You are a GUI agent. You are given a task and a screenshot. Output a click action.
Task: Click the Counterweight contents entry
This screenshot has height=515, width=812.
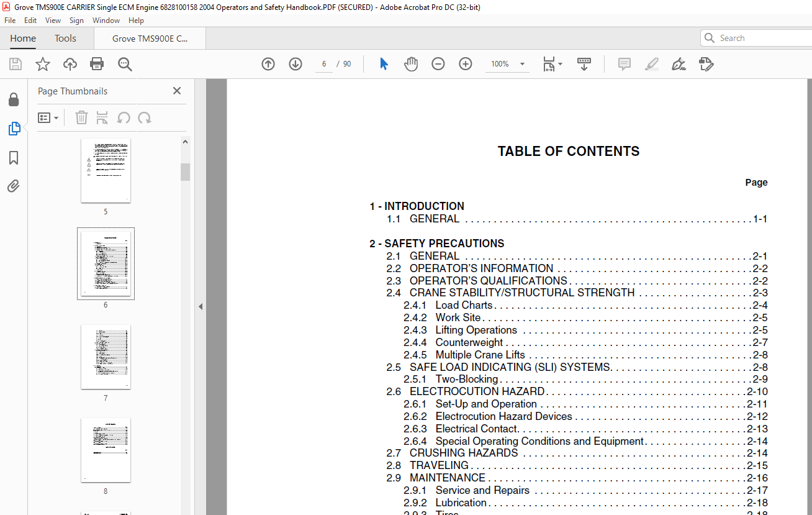[585, 342]
